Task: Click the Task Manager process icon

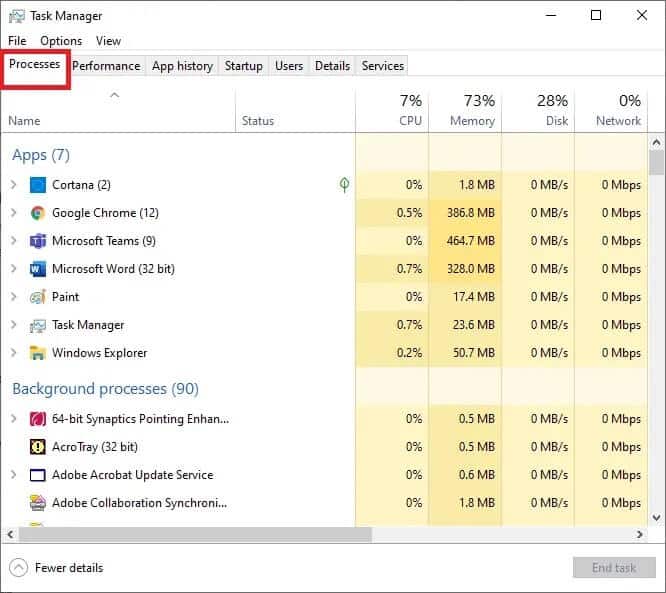Action: (38, 325)
